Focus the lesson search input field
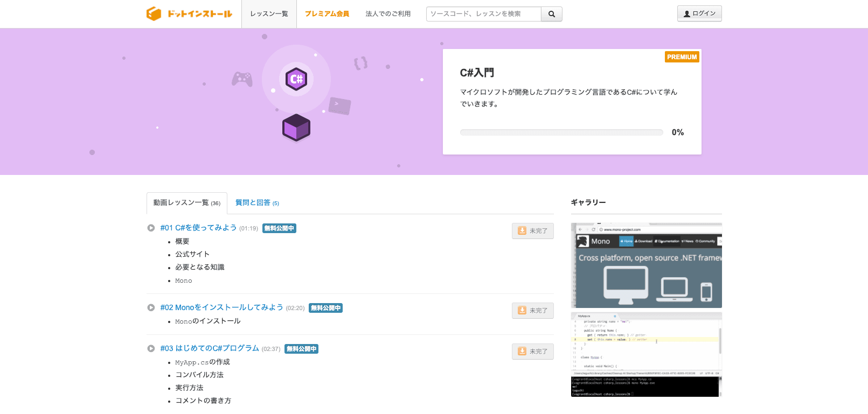Image resolution: width=868 pixels, height=414 pixels. (483, 14)
